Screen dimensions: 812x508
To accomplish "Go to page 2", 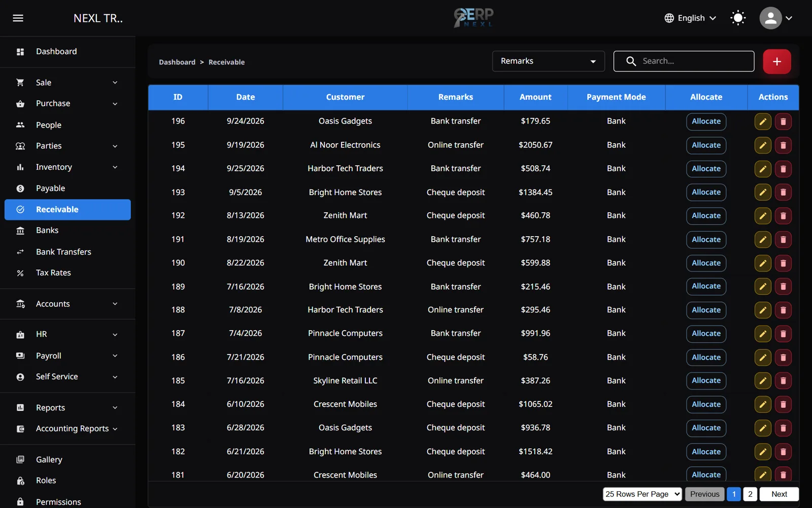I will coord(750,494).
